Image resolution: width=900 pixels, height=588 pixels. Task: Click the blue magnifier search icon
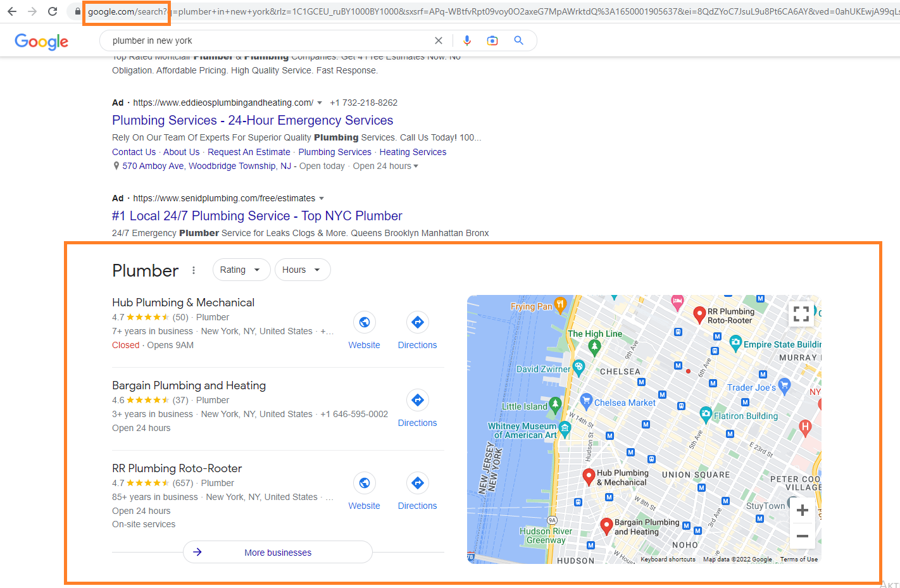(519, 41)
